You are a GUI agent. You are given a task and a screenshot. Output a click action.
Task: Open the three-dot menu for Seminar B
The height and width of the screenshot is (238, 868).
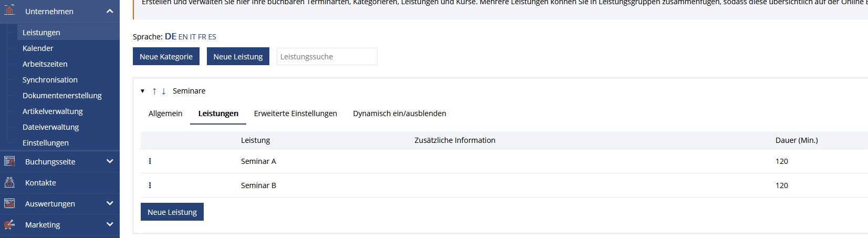(x=150, y=185)
